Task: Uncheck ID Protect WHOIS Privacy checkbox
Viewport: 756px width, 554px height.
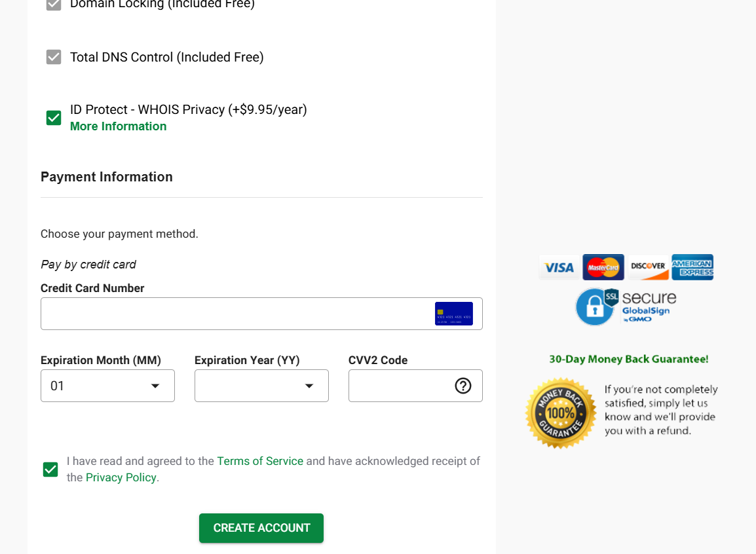Action: click(54, 118)
